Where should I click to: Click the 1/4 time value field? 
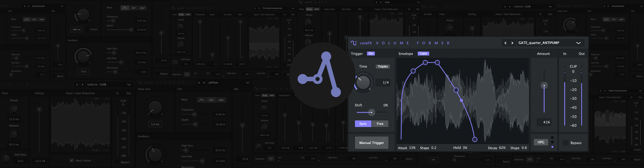tap(386, 83)
